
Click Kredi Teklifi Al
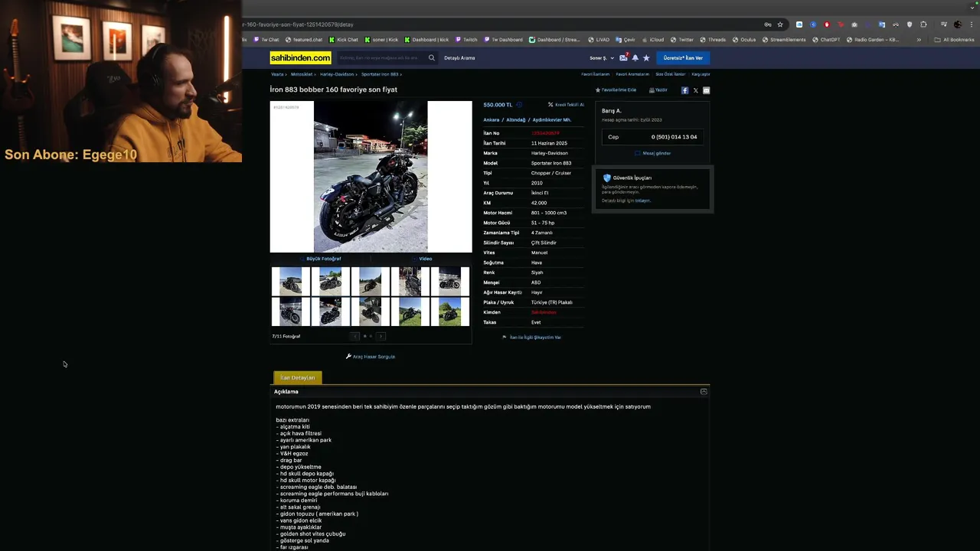566,105
